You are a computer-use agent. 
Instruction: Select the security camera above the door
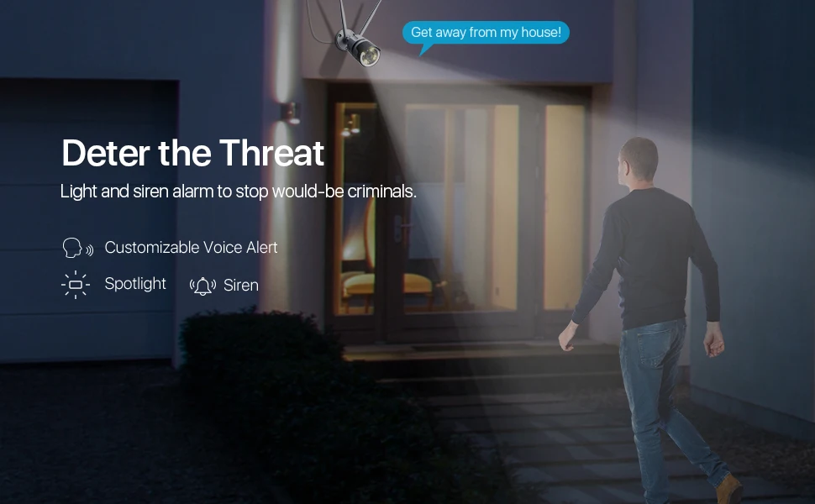[358, 49]
